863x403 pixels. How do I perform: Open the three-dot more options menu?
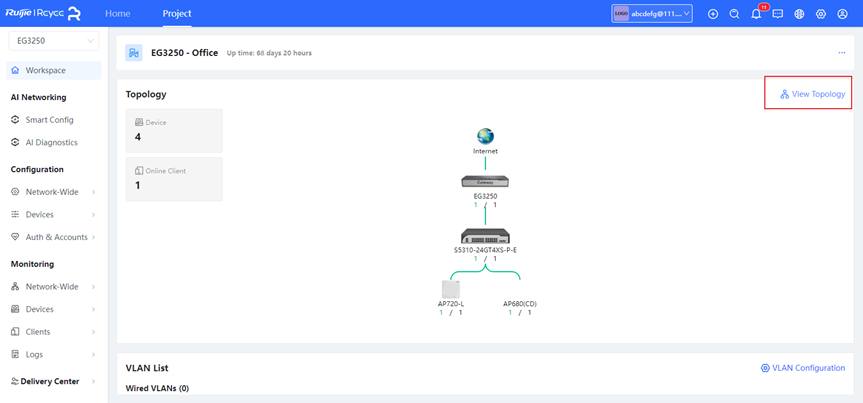click(842, 53)
